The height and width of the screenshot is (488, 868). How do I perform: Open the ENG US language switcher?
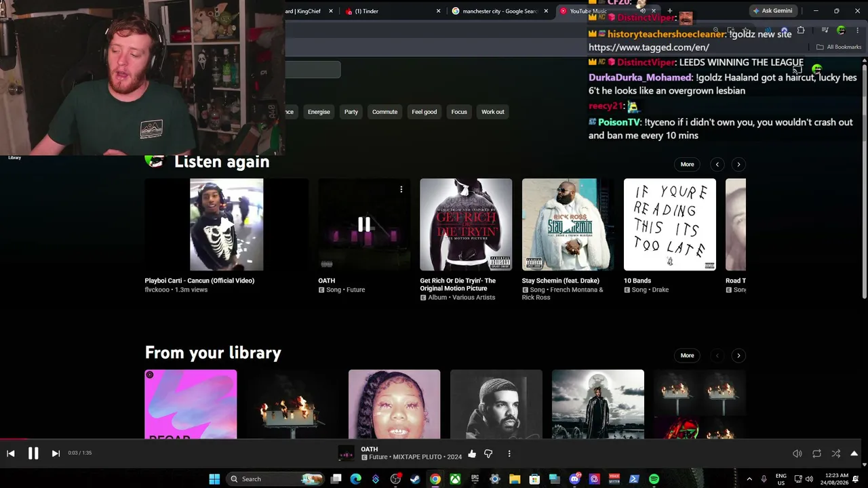pyautogui.click(x=781, y=479)
